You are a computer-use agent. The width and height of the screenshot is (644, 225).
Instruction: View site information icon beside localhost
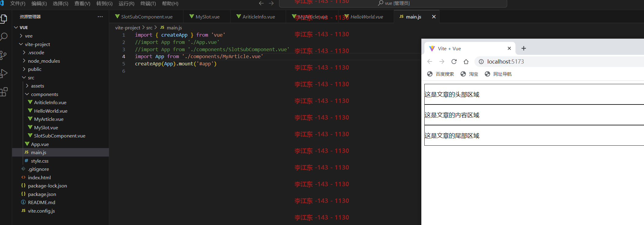tap(481, 62)
